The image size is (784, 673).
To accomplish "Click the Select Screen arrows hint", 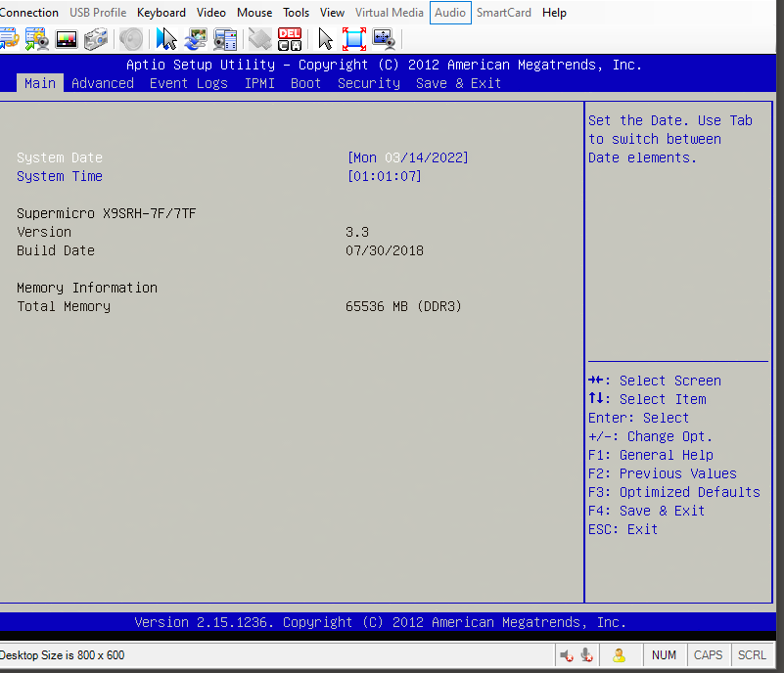I will click(655, 381).
